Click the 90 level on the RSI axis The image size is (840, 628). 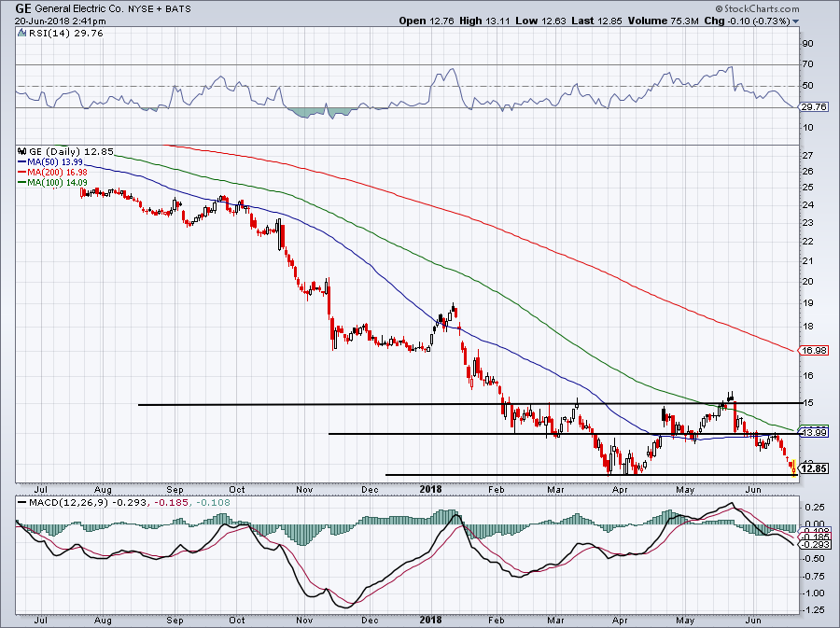pos(808,43)
